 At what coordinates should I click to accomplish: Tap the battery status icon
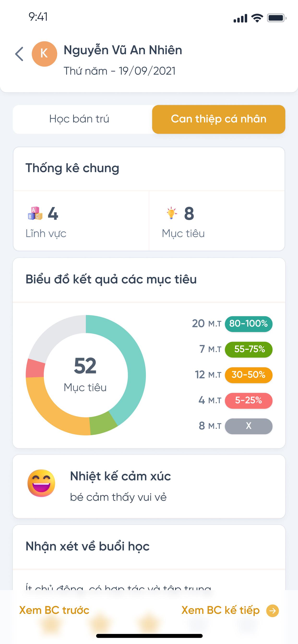(276, 18)
